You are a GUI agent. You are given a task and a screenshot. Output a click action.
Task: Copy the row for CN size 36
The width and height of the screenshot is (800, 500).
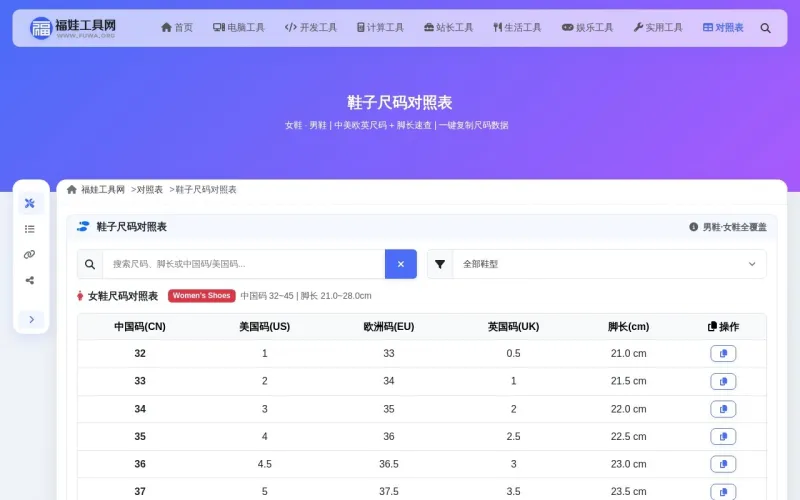click(723, 464)
